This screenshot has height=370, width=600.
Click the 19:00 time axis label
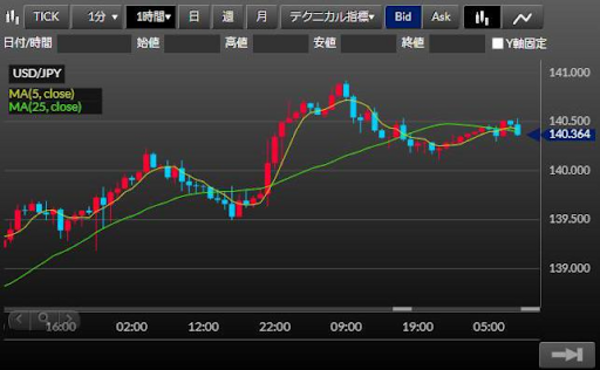pos(417,327)
